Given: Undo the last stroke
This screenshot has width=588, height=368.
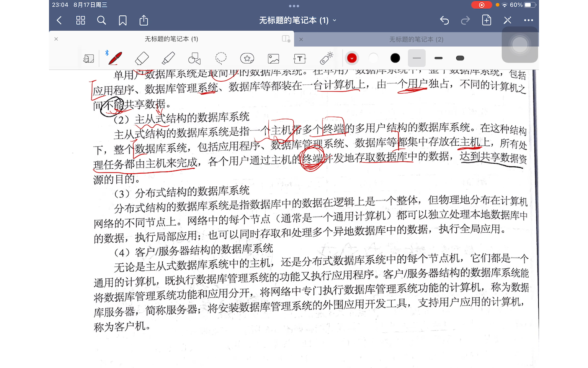Looking at the screenshot, I should tap(444, 20).
